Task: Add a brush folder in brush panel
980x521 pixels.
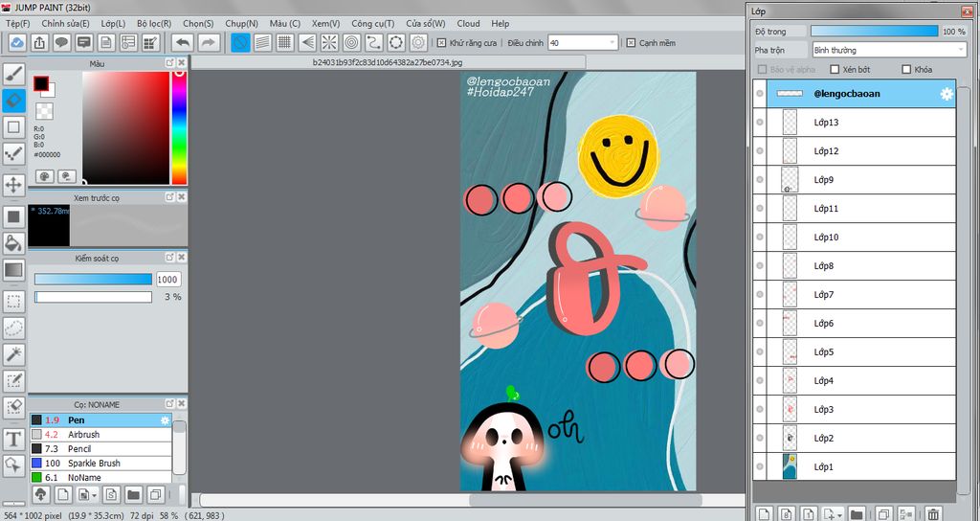Action: pyautogui.click(x=133, y=495)
